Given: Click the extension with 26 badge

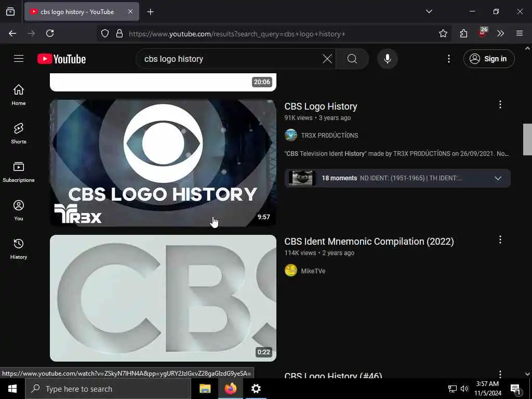Looking at the screenshot, I should (483, 33).
